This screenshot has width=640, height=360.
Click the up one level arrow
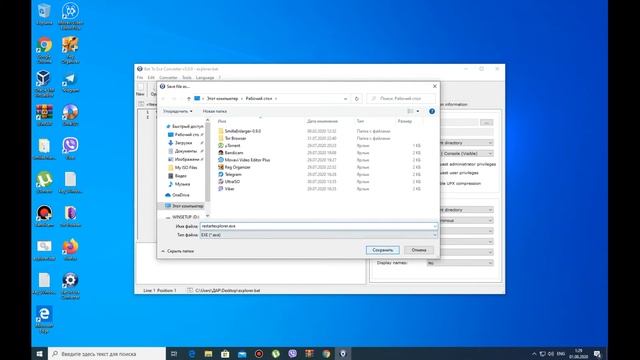pyautogui.click(x=188, y=99)
